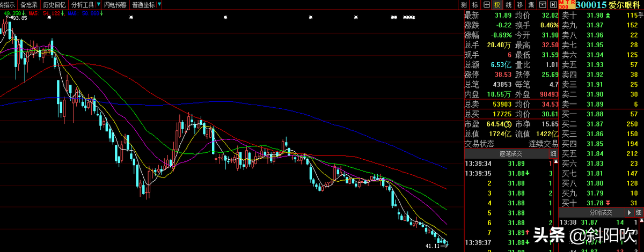Viewport: 644px width, 252px height.
Task: Click the 卖十 ask row at 31.98
Action: pyautogui.click(x=601, y=16)
